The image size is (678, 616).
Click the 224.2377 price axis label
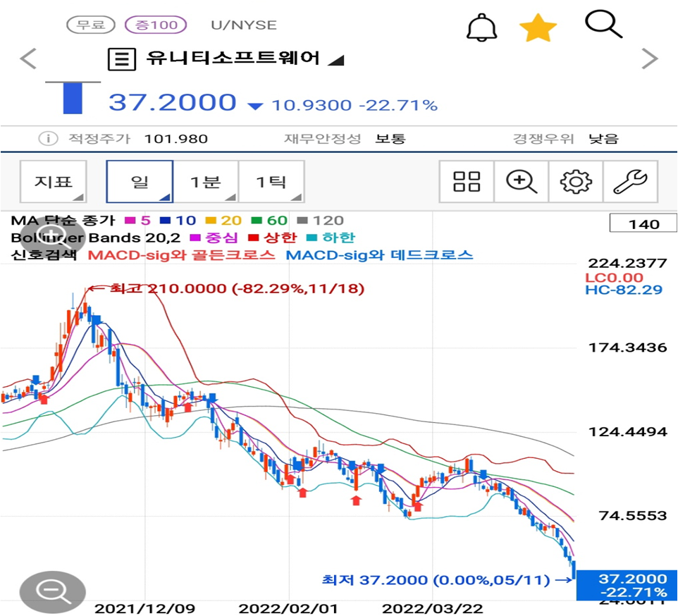coord(627,263)
